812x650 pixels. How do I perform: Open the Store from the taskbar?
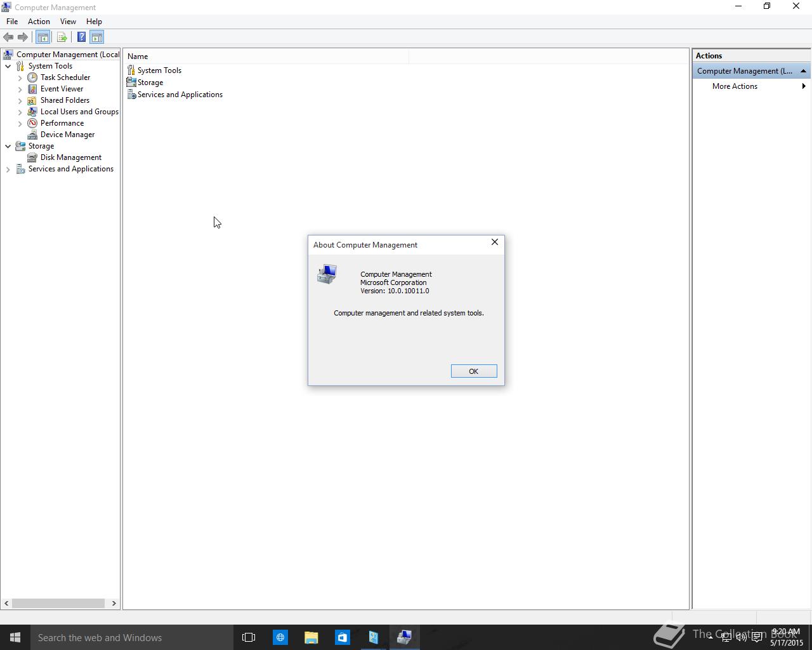[342, 637]
